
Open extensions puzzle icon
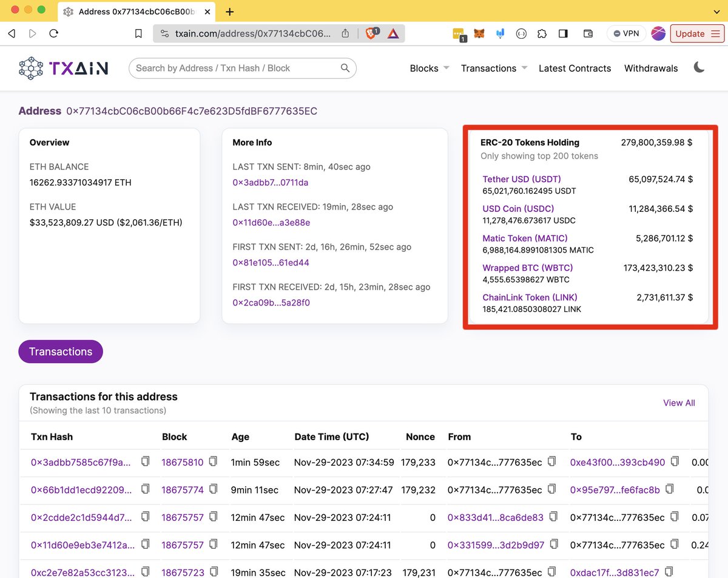[542, 34]
